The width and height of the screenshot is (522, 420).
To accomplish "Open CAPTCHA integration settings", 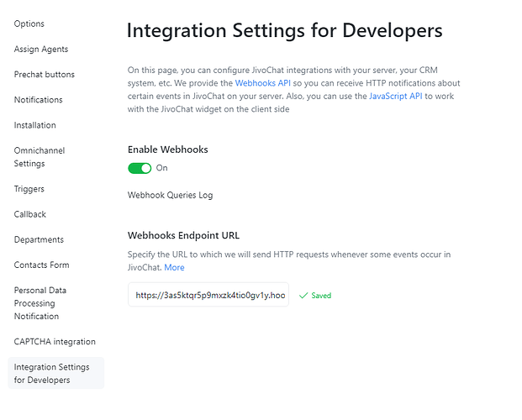I will point(55,342).
